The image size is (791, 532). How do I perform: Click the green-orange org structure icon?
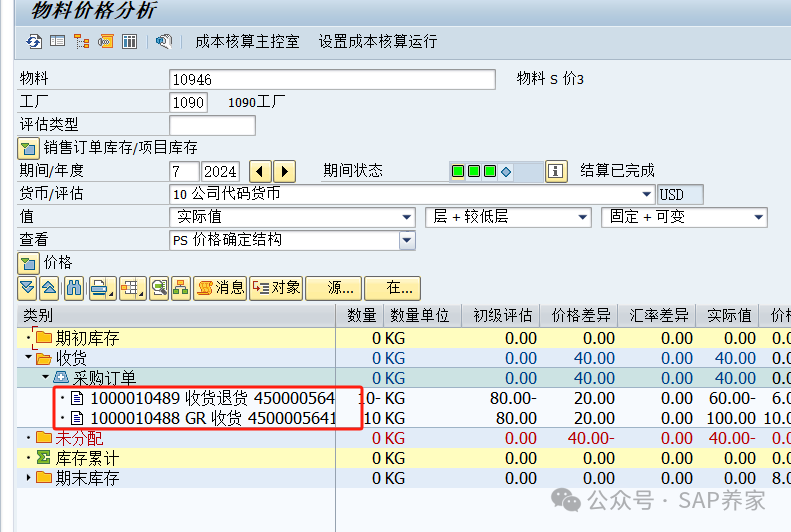[181, 288]
